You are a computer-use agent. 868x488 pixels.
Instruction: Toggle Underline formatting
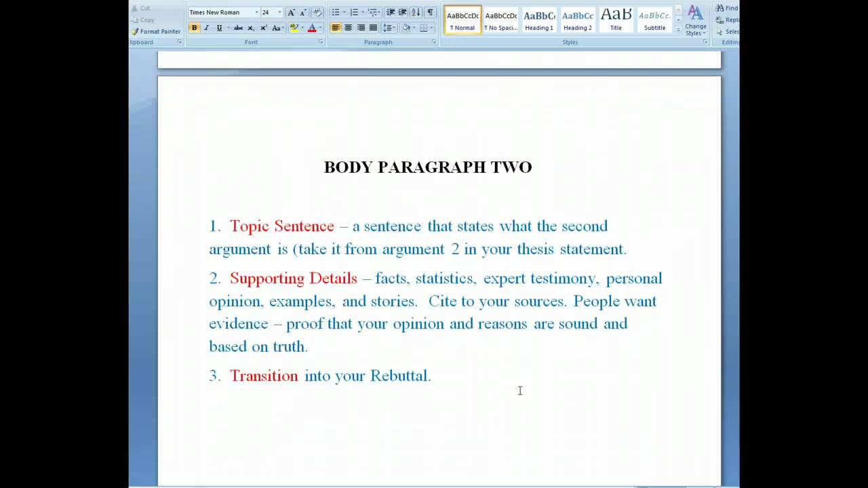point(219,28)
